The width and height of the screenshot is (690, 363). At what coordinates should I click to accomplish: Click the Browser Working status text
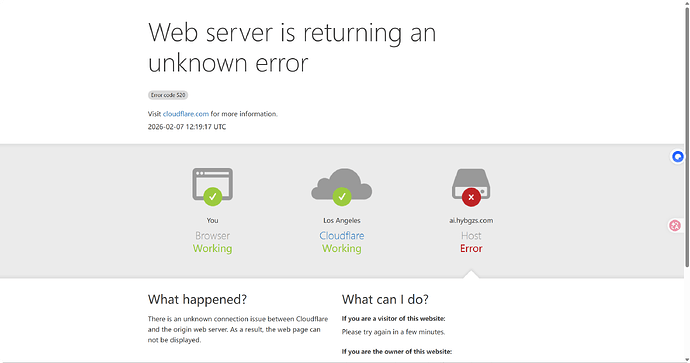(213, 242)
